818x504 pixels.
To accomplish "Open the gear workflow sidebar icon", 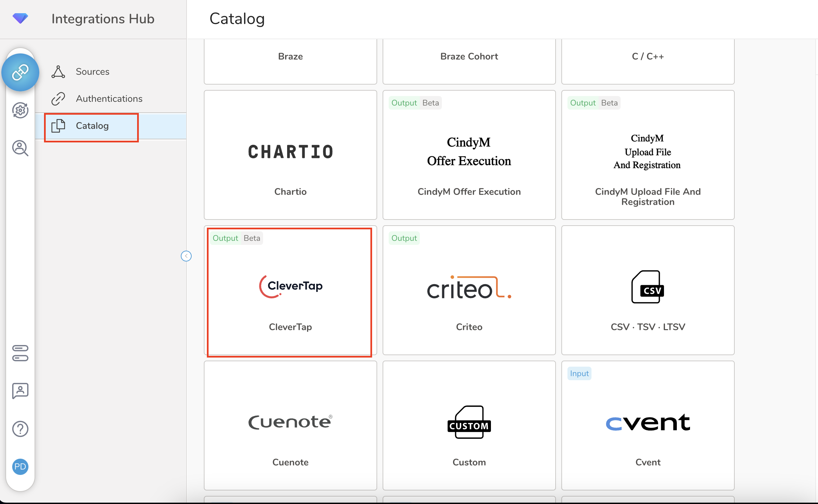I will (x=20, y=110).
